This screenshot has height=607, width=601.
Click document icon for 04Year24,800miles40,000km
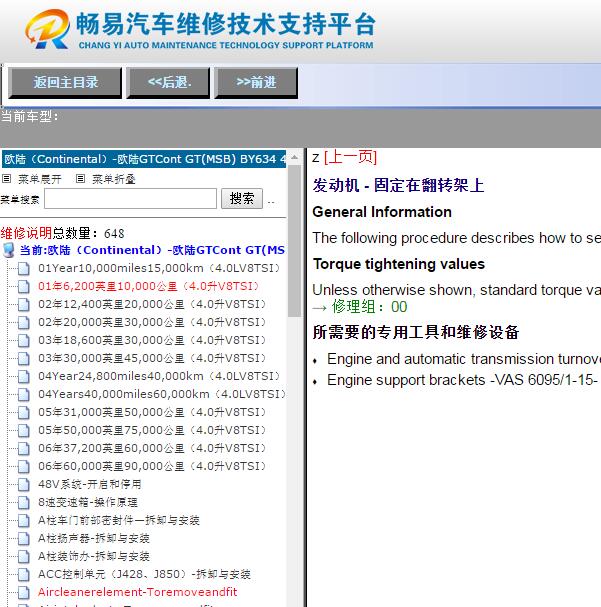coord(24,376)
